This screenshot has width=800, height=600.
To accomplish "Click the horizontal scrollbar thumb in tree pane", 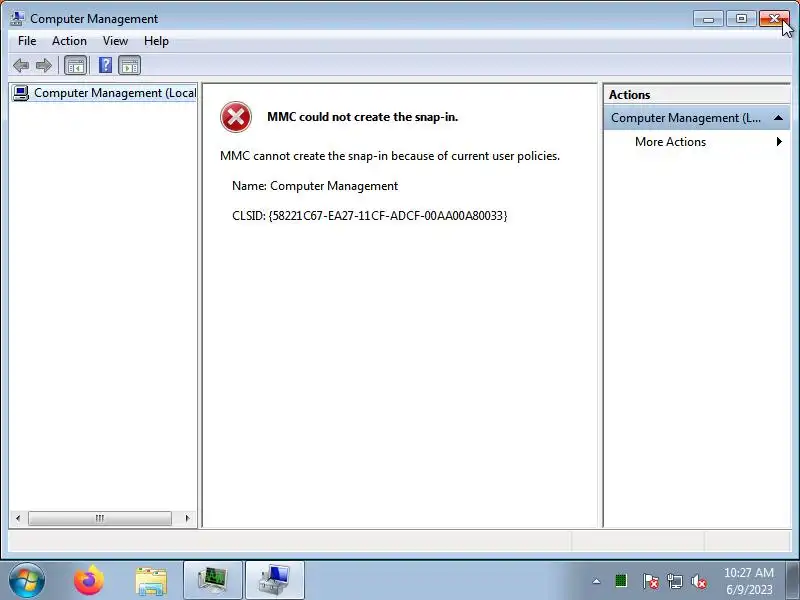I will [x=100, y=518].
